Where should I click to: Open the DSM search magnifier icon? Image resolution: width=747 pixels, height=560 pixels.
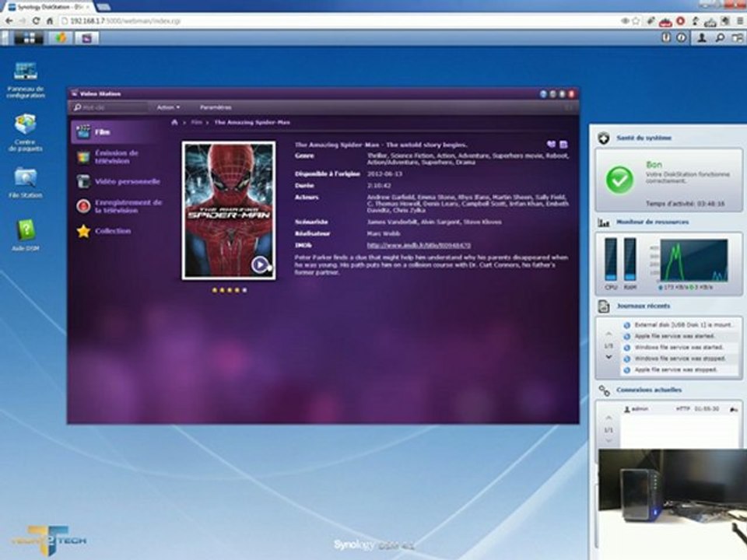(720, 37)
